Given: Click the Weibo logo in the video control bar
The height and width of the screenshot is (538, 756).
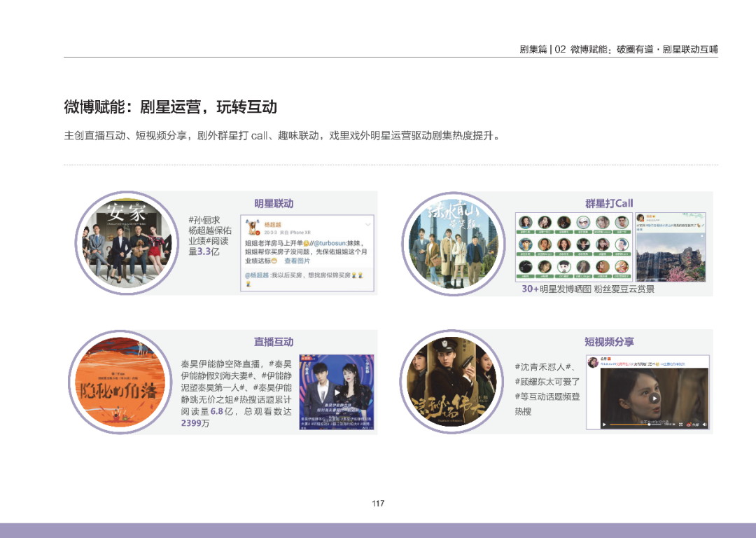Looking at the screenshot, I should point(692,425).
